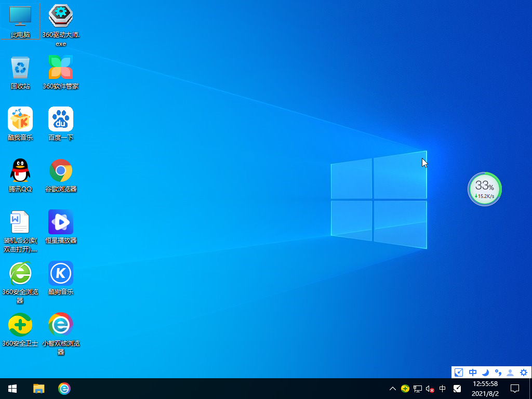Launch 恒星播放器 media player
532x399 pixels.
(x=61, y=222)
